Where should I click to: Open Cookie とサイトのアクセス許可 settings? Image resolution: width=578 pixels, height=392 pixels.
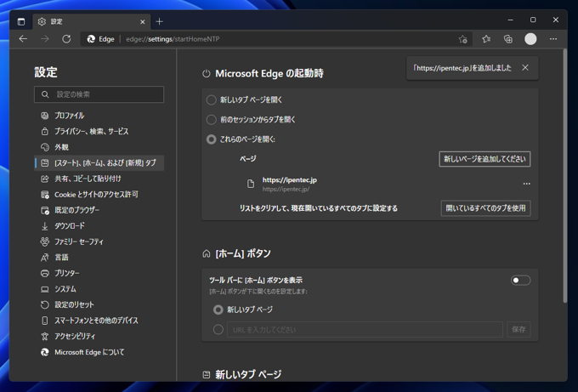click(99, 195)
